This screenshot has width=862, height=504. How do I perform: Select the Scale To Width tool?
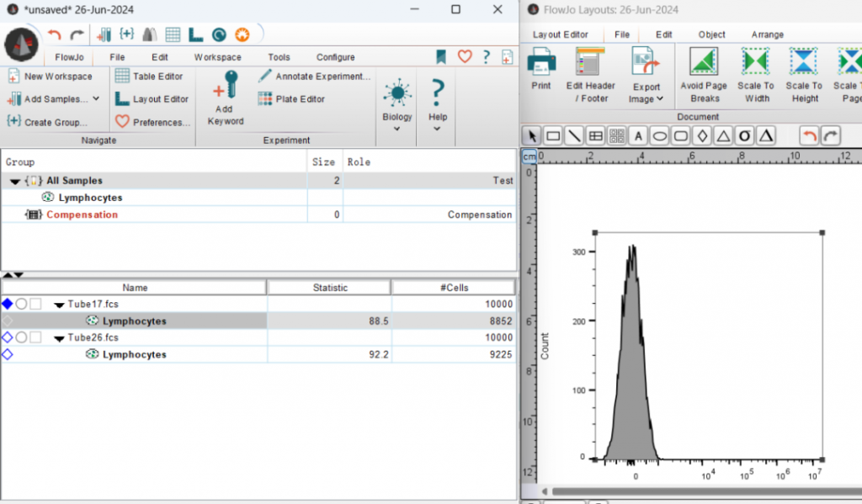point(755,62)
